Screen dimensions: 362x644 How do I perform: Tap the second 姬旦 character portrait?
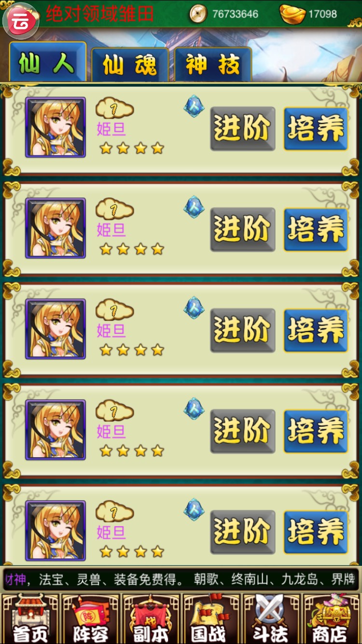[x=56, y=228]
